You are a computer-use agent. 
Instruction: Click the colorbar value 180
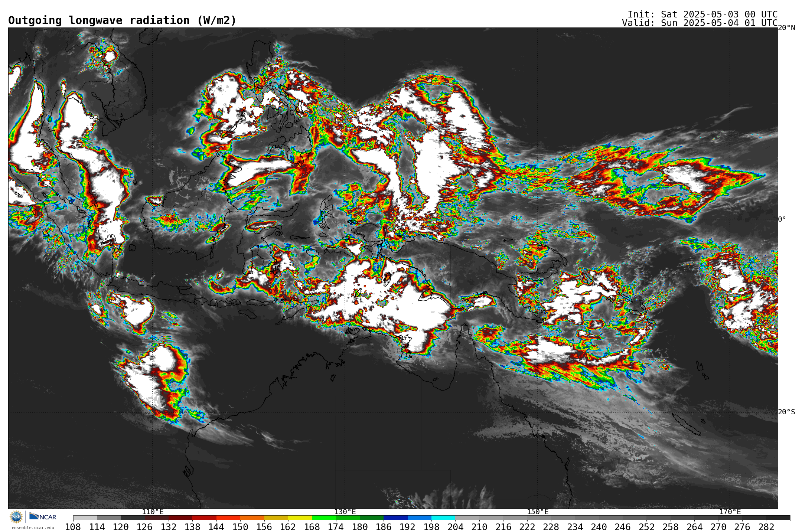point(360,527)
